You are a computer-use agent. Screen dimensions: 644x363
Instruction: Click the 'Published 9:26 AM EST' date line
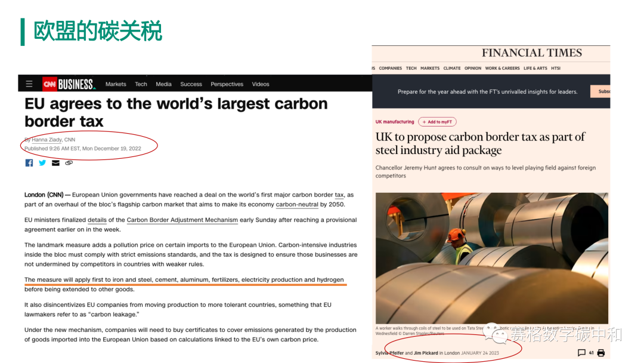point(82,149)
